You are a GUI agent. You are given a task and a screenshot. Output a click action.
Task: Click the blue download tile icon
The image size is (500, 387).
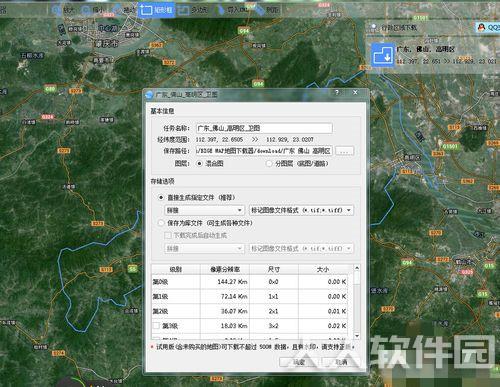(x=383, y=55)
